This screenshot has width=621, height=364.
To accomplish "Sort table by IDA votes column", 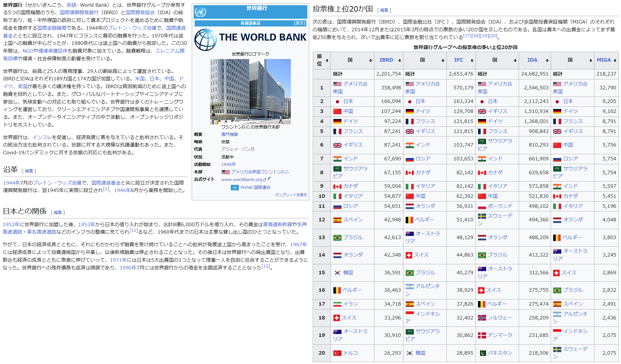I will pyautogui.click(x=547, y=60).
